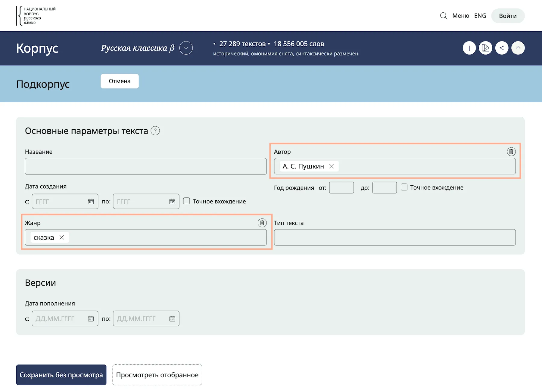Viewport: 542px width, 392px height.
Task: Click the help icon next to Основные параметры текста
Action: coord(155,131)
